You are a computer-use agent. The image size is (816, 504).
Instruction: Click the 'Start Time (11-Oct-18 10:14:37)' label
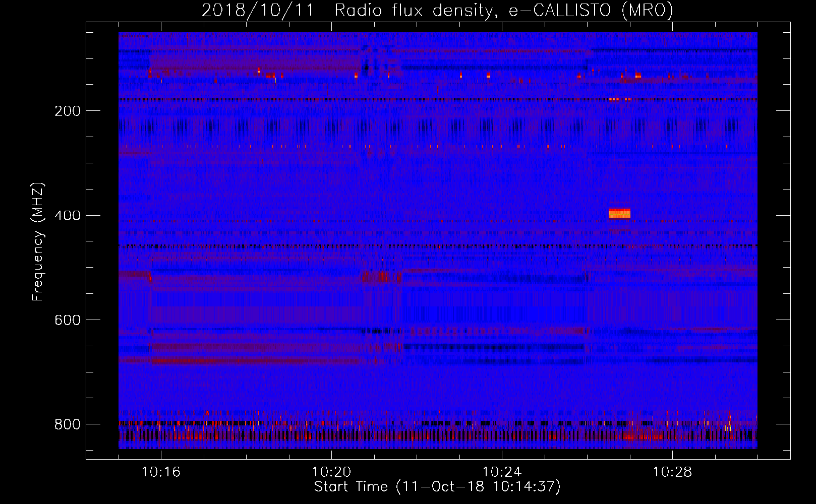coord(437,487)
